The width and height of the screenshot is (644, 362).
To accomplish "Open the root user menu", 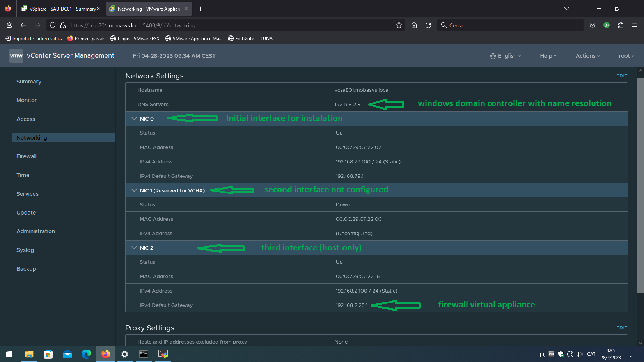I will (626, 56).
